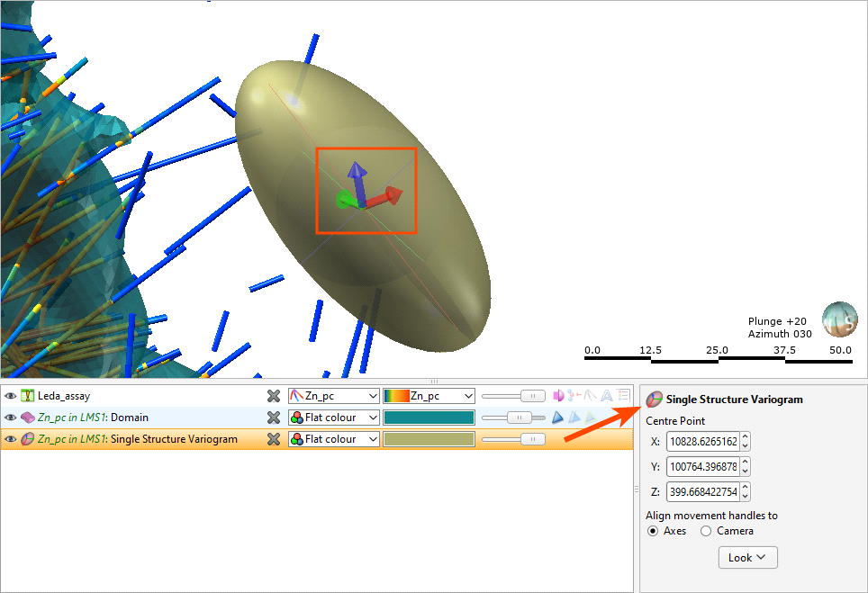Toggle Domain front-face rendering triangle icon
The image size is (868, 593).
tap(557, 418)
